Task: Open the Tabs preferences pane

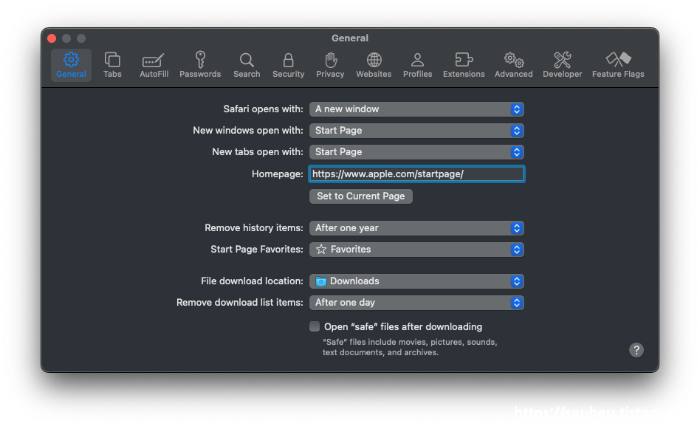Action: [112, 65]
